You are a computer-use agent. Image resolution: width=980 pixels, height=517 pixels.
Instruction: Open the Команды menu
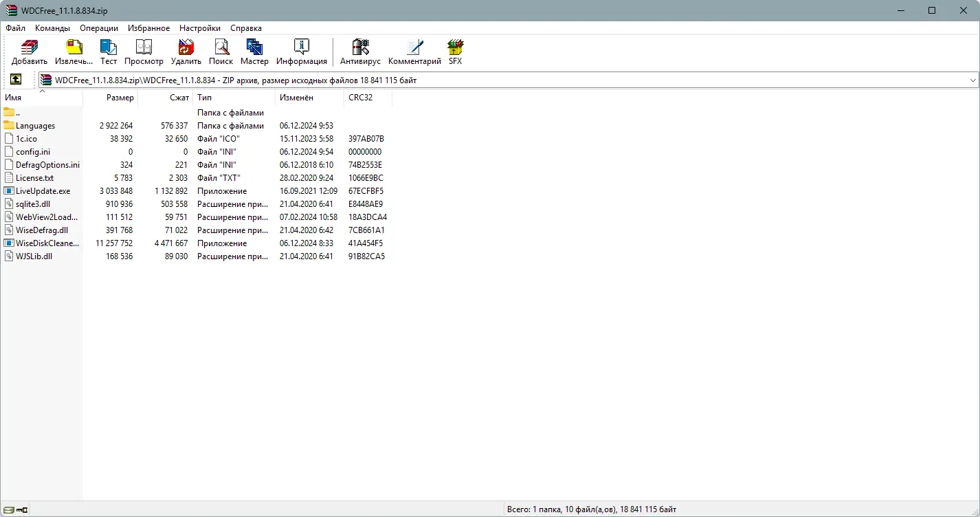pyautogui.click(x=52, y=28)
